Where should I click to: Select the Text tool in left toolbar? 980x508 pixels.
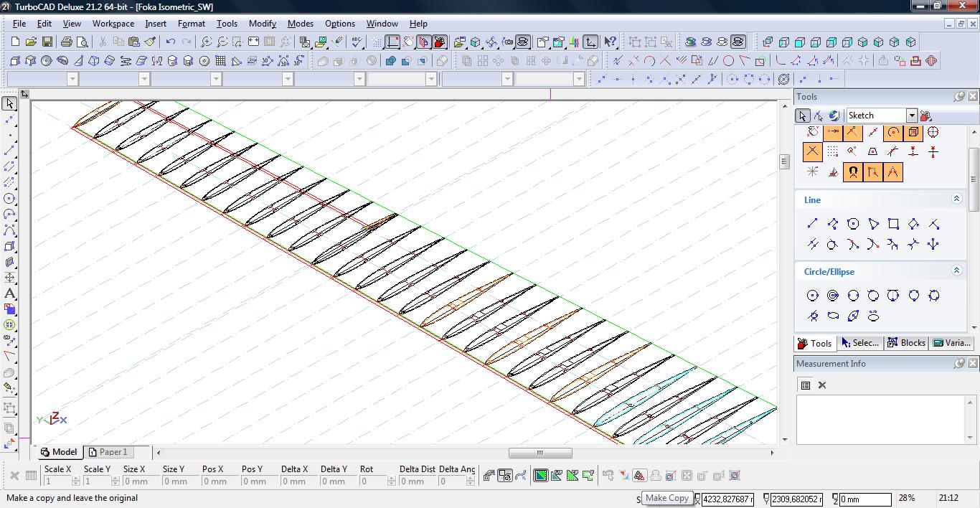pyautogui.click(x=10, y=293)
